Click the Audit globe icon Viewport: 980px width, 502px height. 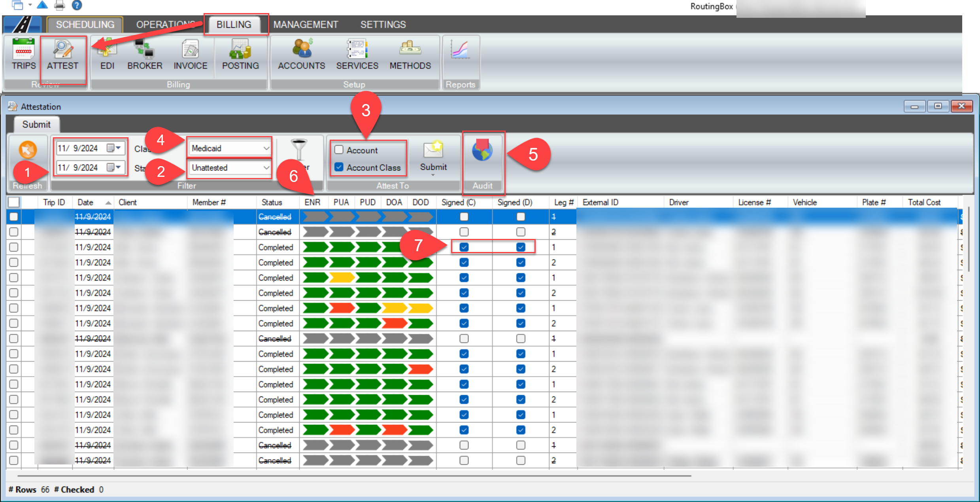click(482, 151)
